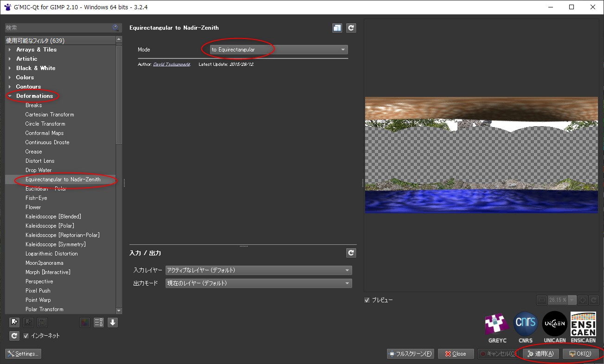This screenshot has height=364, width=604.
Task: Reset the 入力 / 出力 section settings
Action: 351,253
